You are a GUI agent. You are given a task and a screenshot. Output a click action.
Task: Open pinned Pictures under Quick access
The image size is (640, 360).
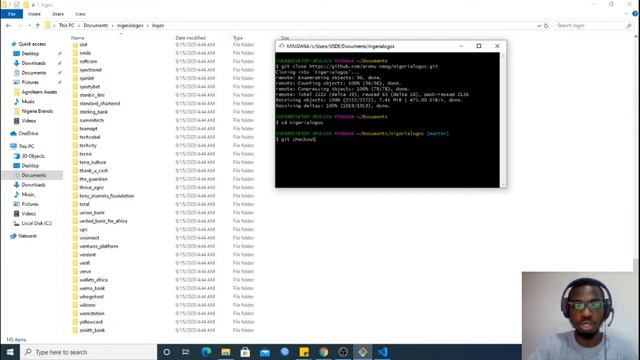30,82
